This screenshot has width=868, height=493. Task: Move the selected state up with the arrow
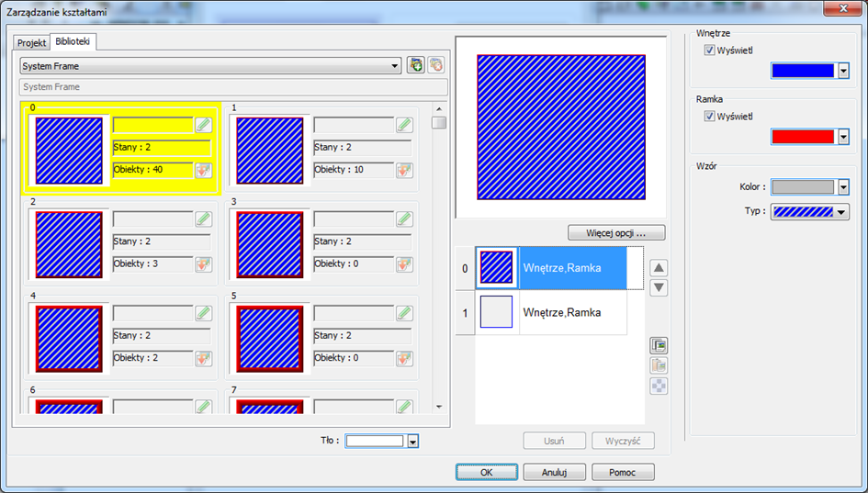pyautogui.click(x=659, y=268)
